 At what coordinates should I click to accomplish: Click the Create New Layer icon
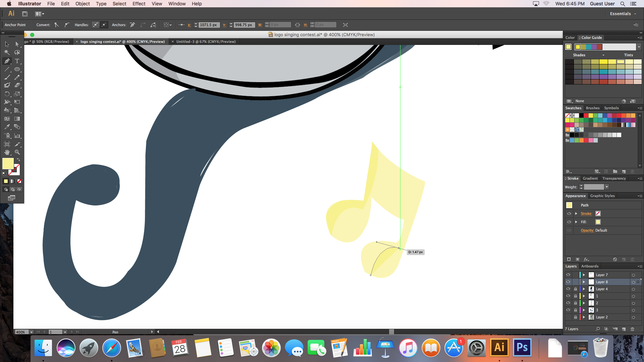point(624,329)
